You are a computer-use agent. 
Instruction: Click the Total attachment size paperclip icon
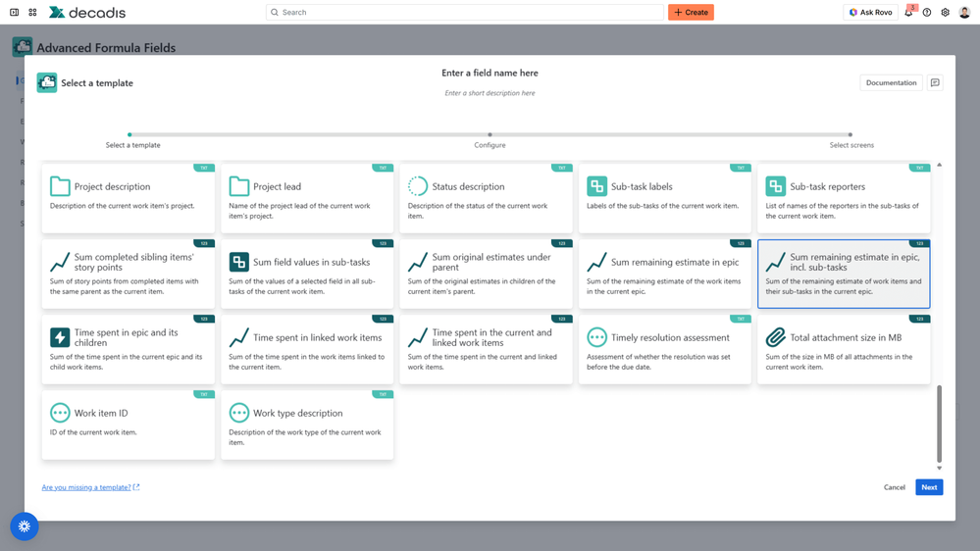pyautogui.click(x=776, y=337)
